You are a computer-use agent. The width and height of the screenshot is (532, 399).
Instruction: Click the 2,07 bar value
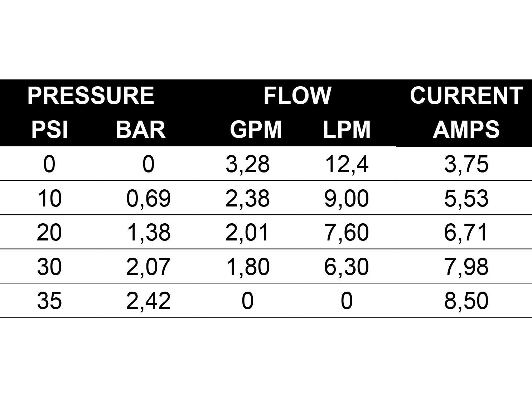(x=148, y=267)
